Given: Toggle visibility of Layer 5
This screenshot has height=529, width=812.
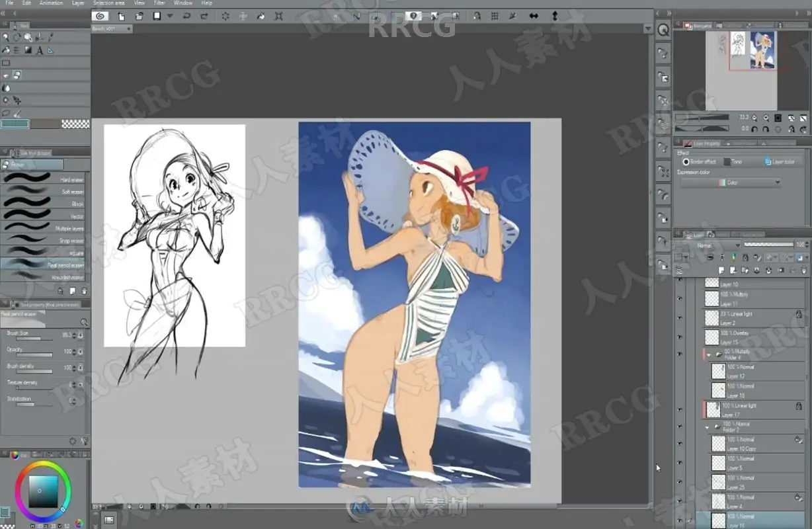Looking at the screenshot, I should point(680,463).
